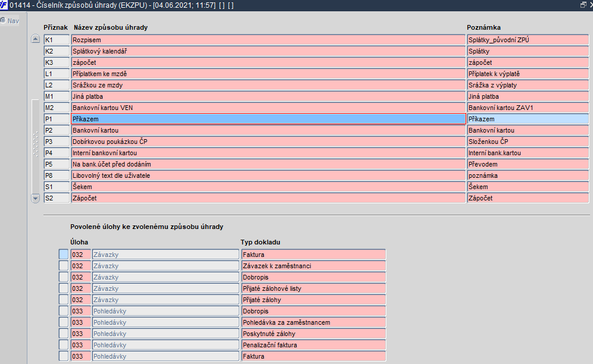Select the M1 Jiná platba name field
The width and height of the screenshot is (593, 364).
[x=268, y=96]
